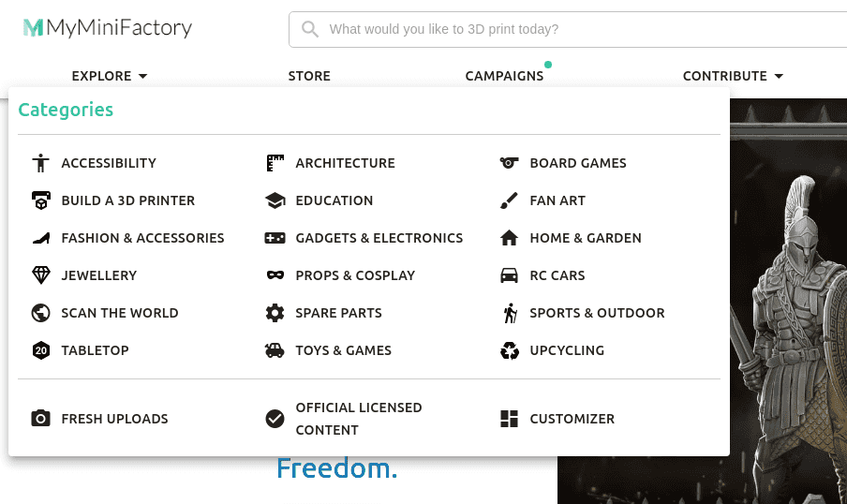Image resolution: width=847 pixels, height=504 pixels.
Task: Click the Upcycling recycle icon
Action: pos(509,350)
